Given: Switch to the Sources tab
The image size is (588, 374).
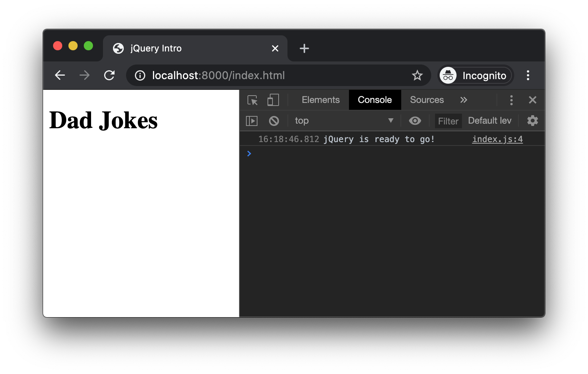Looking at the screenshot, I should 427,100.
